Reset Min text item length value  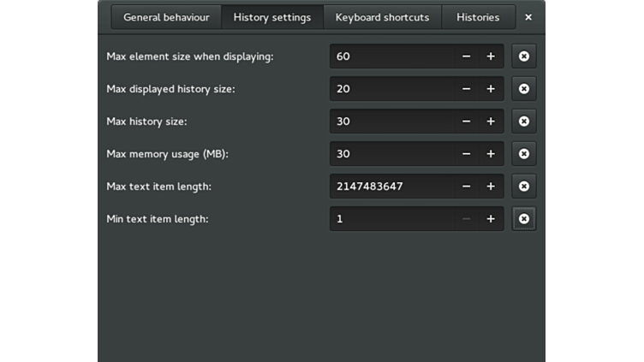523,219
